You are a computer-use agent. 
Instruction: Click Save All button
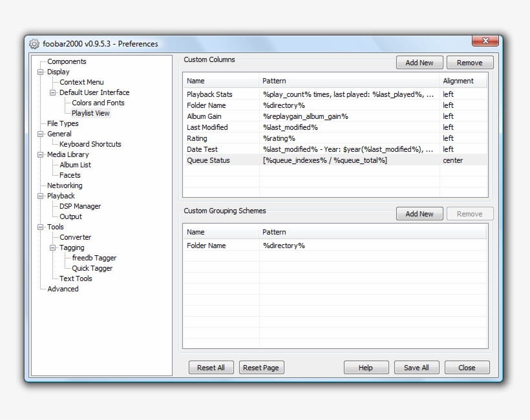pos(416,368)
